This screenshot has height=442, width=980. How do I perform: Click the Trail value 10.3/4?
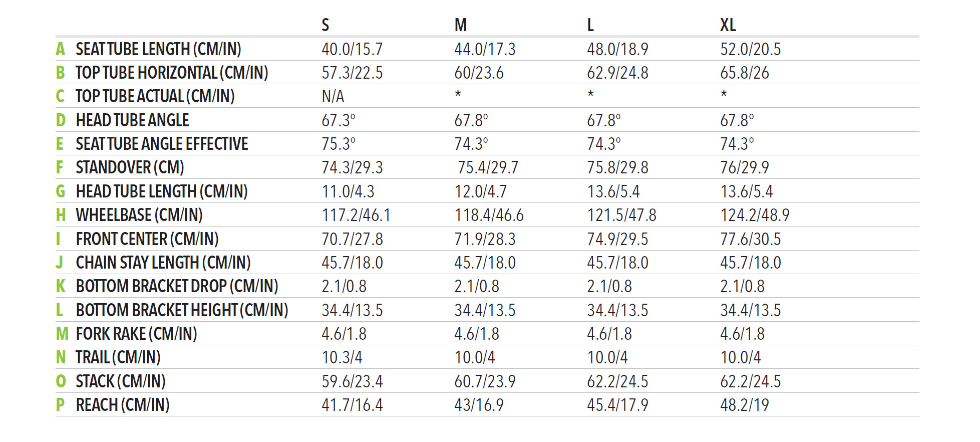(342, 357)
